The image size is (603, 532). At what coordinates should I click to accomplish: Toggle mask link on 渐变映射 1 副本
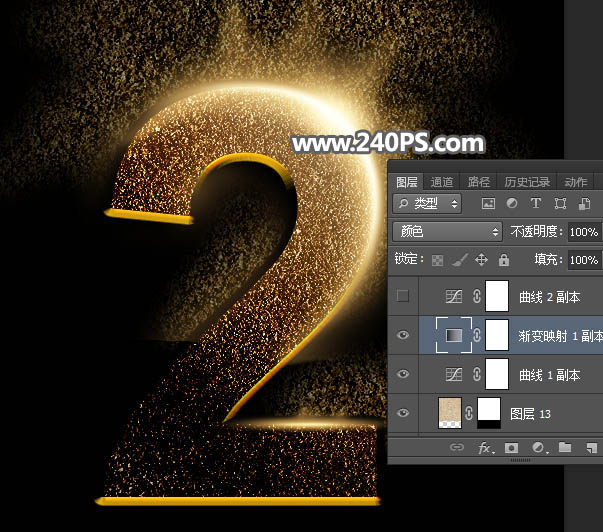(x=476, y=335)
